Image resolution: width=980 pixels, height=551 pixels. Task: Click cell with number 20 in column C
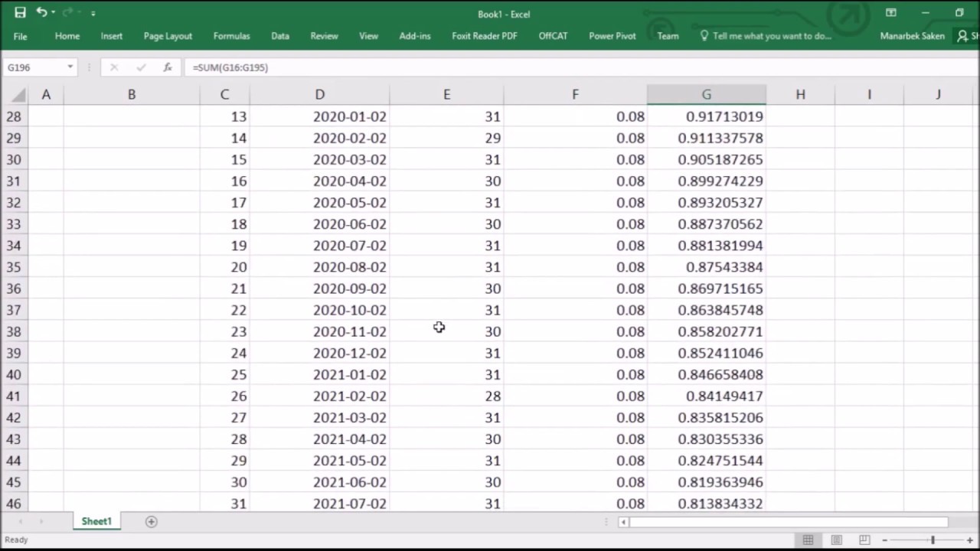pyautogui.click(x=224, y=267)
